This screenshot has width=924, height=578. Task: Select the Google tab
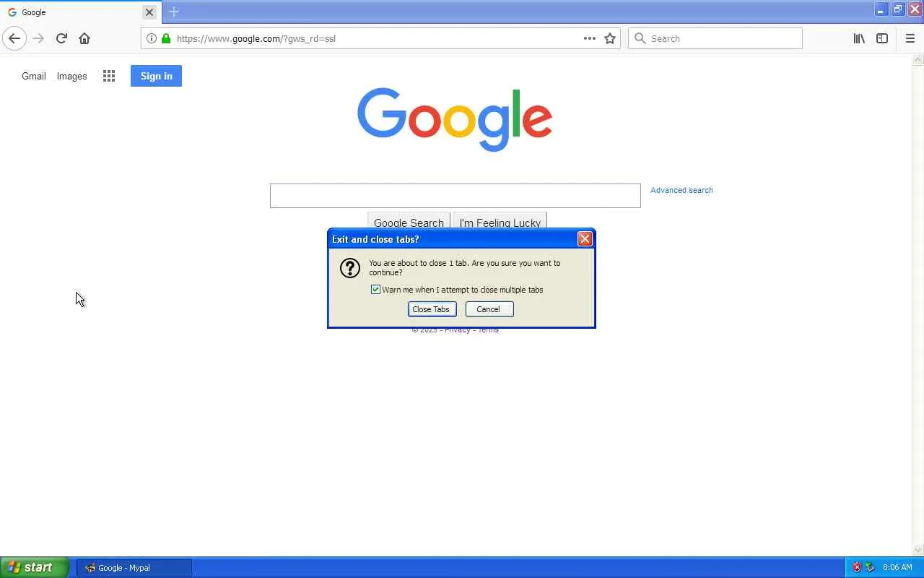point(80,12)
